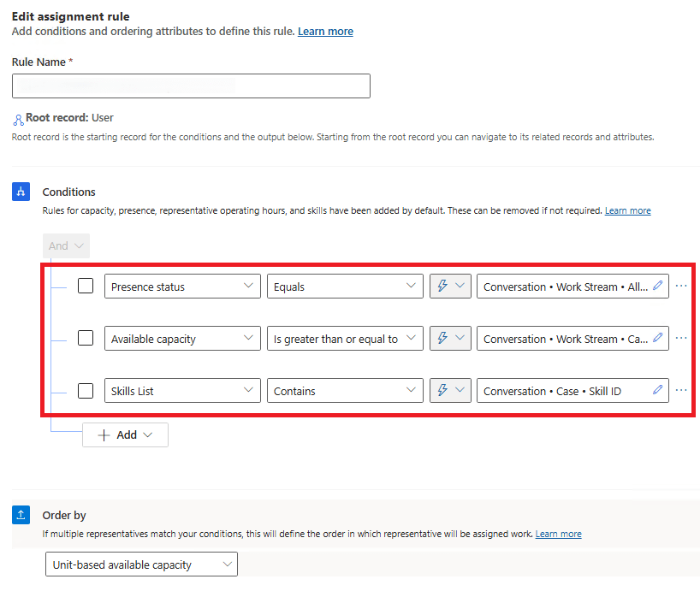Click Learn more link beside rule description
Viewport: 700px width, 597px height.
[x=325, y=32]
